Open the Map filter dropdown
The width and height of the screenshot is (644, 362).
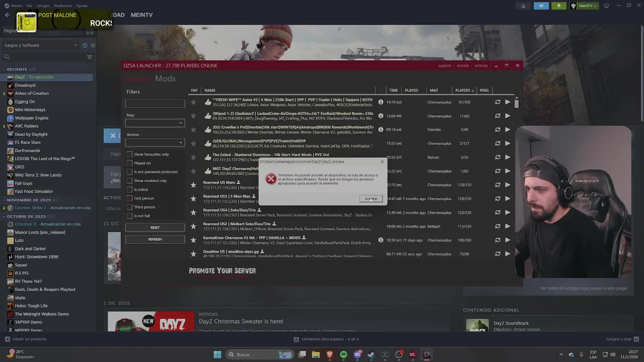pyautogui.click(x=155, y=123)
